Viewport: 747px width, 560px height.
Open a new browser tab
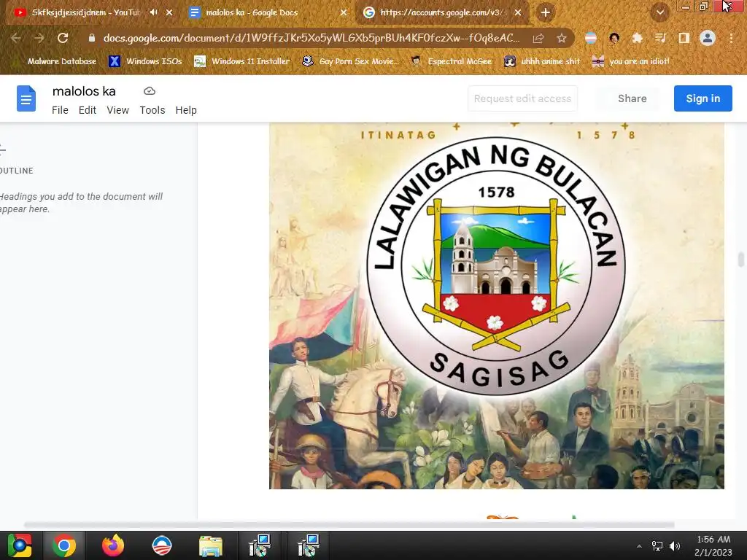(x=546, y=12)
